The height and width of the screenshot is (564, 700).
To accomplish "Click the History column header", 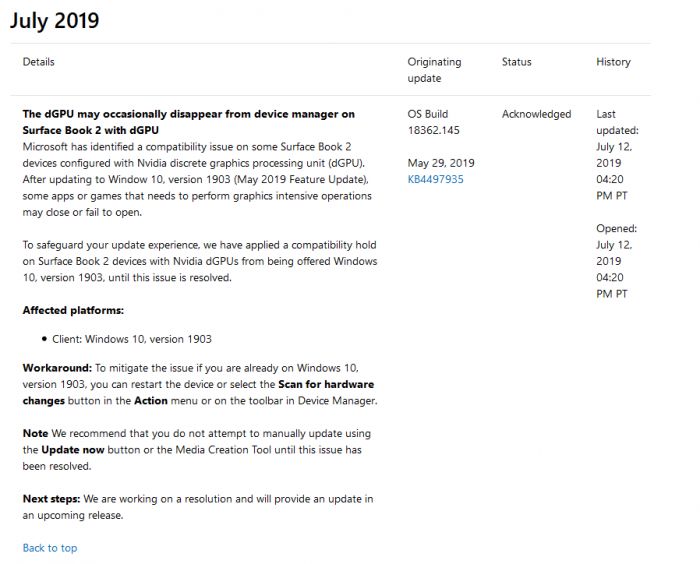I will [613, 62].
